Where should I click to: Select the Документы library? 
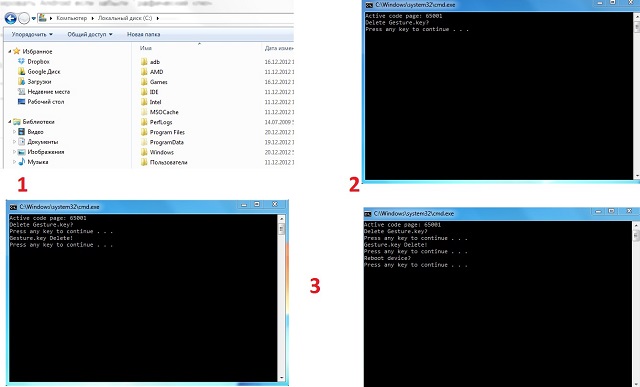42,142
